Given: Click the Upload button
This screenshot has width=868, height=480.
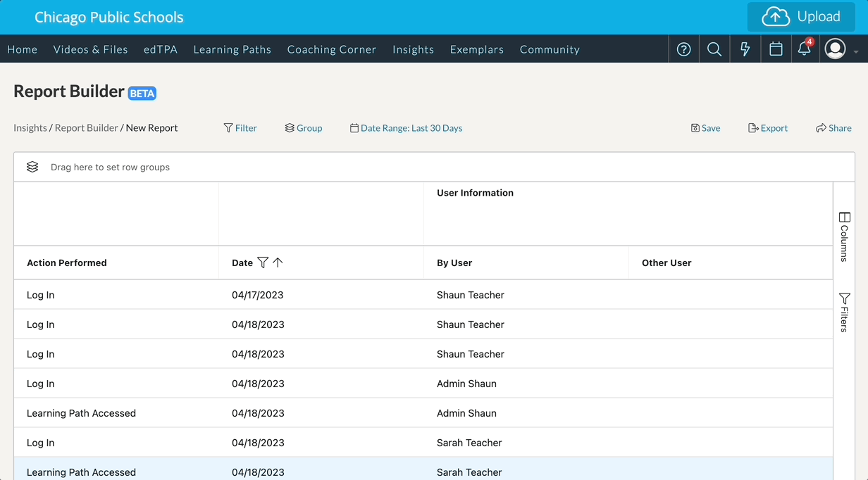Looking at the screenshot, I should [801, 17].
